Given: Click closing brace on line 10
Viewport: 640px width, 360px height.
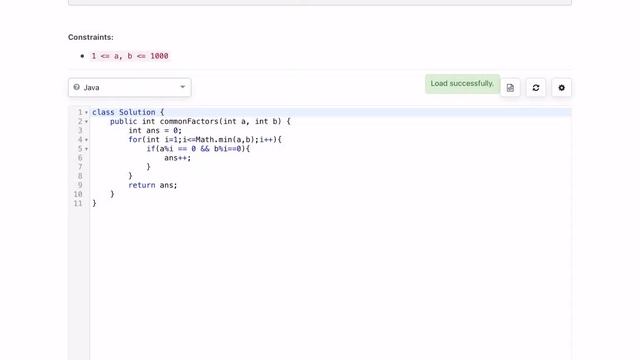Looking at the screenshot, I should click(x=112, y=194).
